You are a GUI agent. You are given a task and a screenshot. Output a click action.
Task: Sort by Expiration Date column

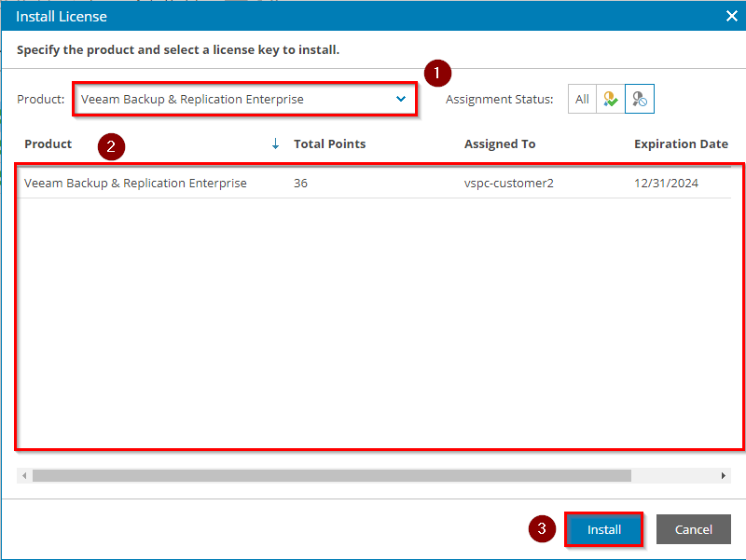point(681,143)
